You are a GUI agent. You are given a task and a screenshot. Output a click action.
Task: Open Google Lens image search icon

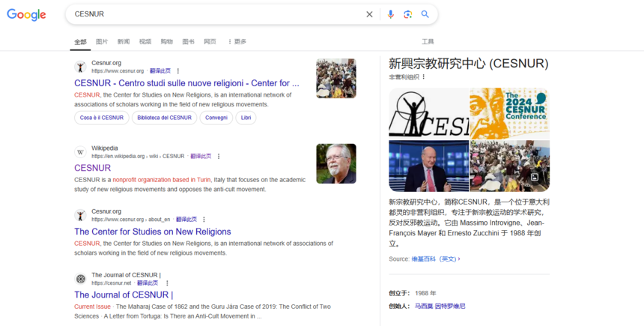point(408,14)
